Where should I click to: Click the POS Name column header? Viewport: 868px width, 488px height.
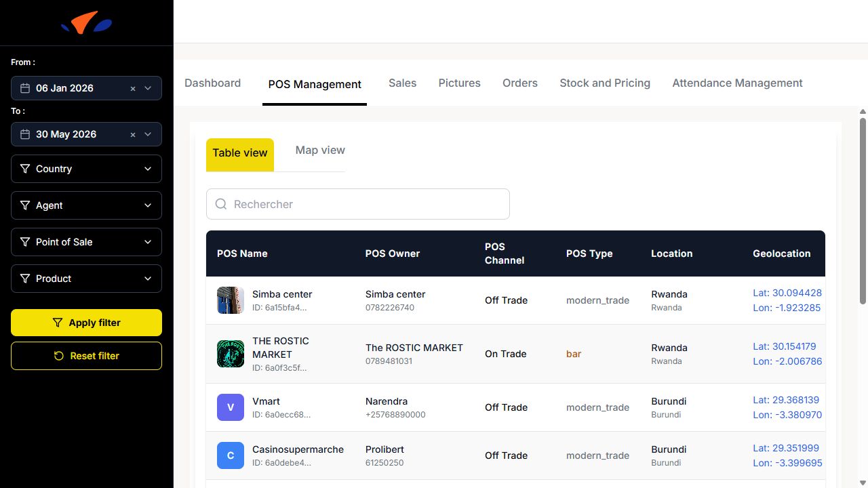pyautogui.click(x=242, y=253)
